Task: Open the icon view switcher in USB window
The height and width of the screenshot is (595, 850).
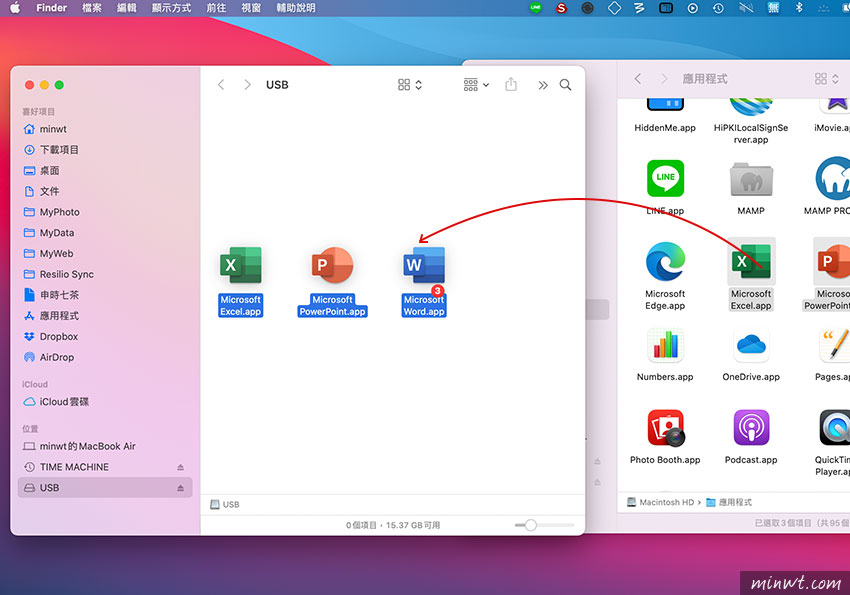Action: 410,85
